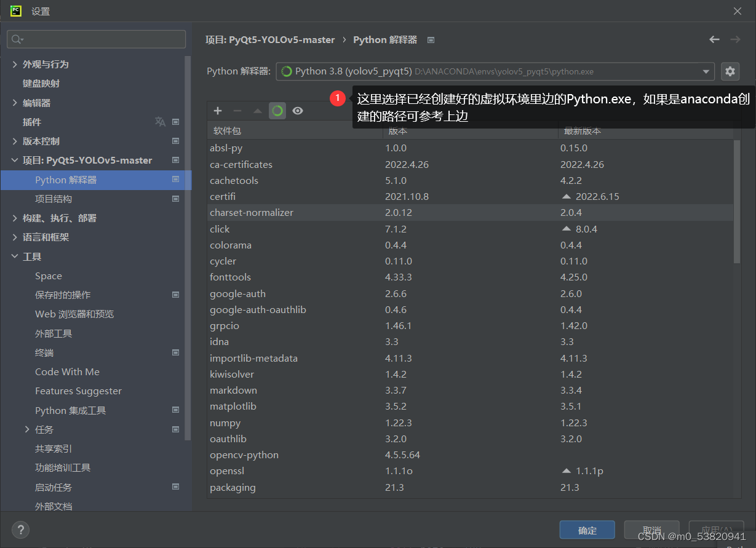Open the interpreter gear settings button
Screen dimensions: 756x548
click(730, 71)
